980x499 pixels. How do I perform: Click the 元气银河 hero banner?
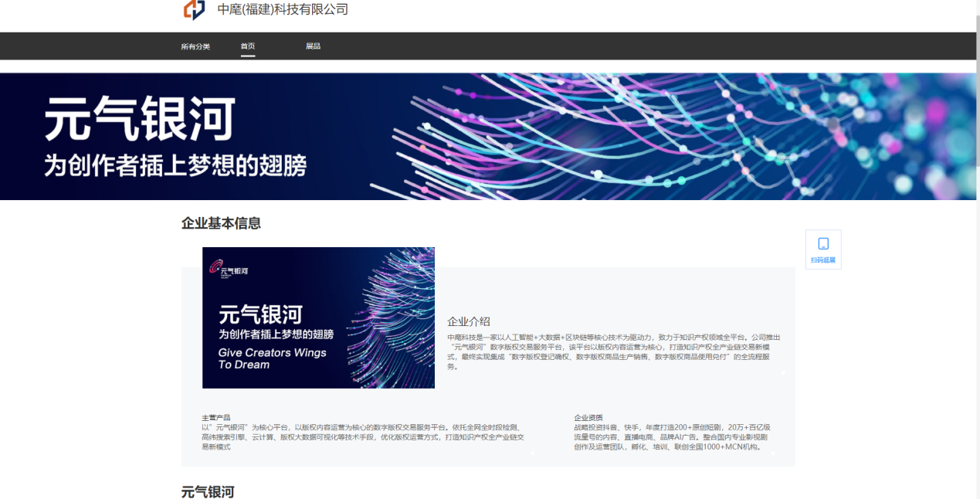(488, 137)
